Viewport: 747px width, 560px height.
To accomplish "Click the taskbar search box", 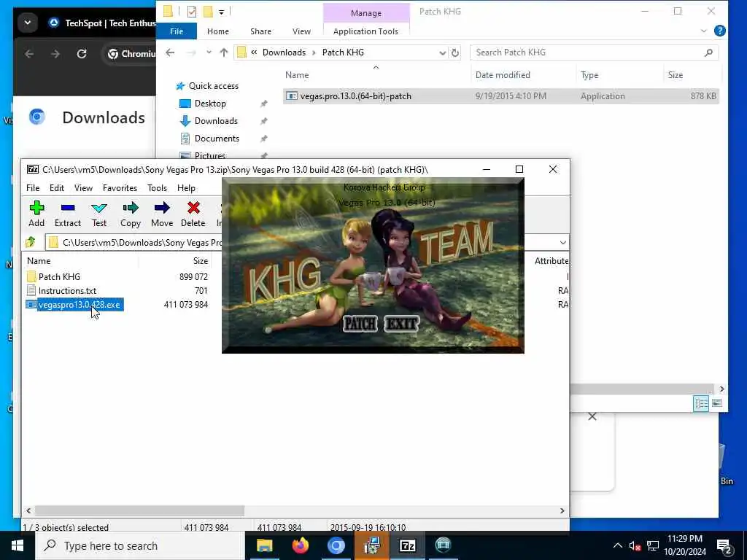I will tap(140, 545).
